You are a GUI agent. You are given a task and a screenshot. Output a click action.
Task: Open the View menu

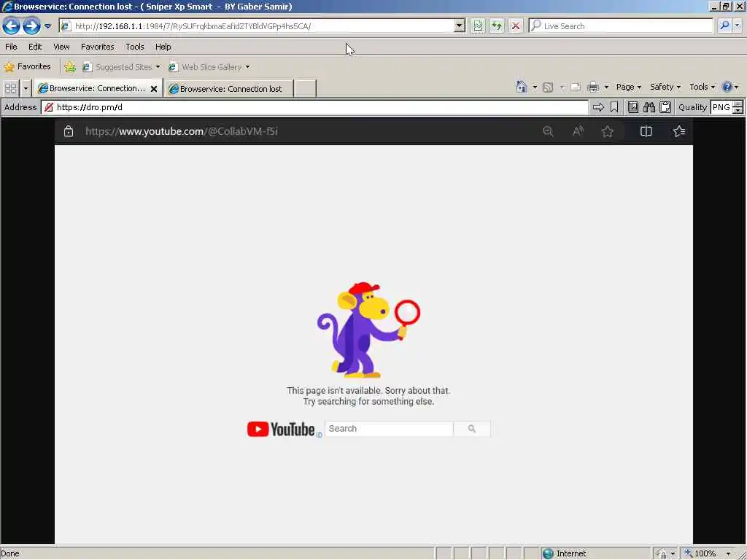(61, 47)
